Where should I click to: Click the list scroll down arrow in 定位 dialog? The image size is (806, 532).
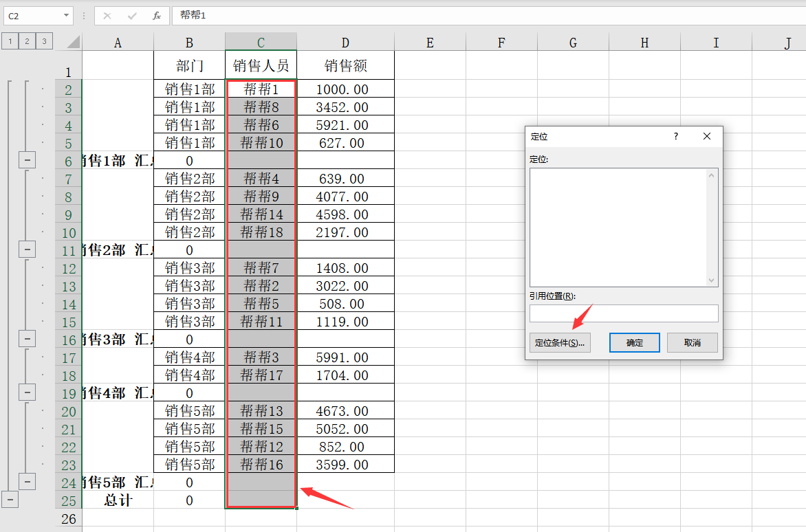711,280
